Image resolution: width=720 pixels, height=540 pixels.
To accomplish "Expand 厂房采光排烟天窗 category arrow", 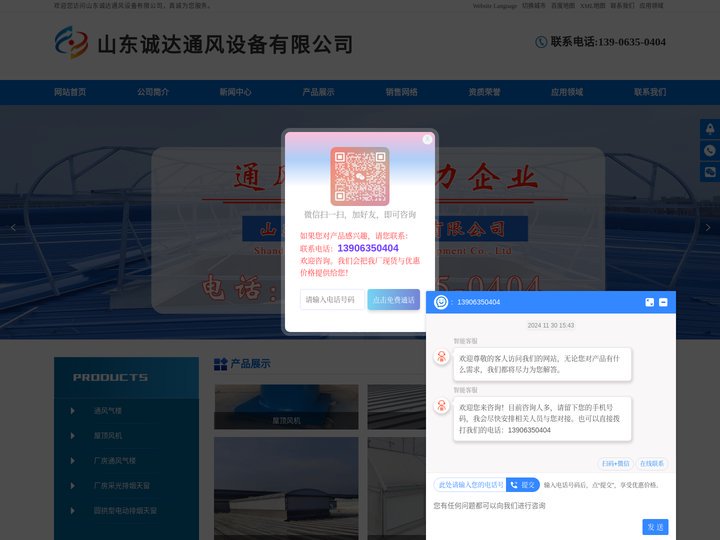I will point(73,486).
